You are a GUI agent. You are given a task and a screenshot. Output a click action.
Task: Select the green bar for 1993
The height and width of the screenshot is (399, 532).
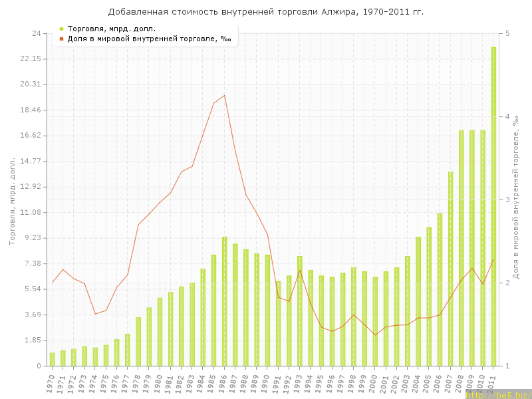(x=300, y=311)
